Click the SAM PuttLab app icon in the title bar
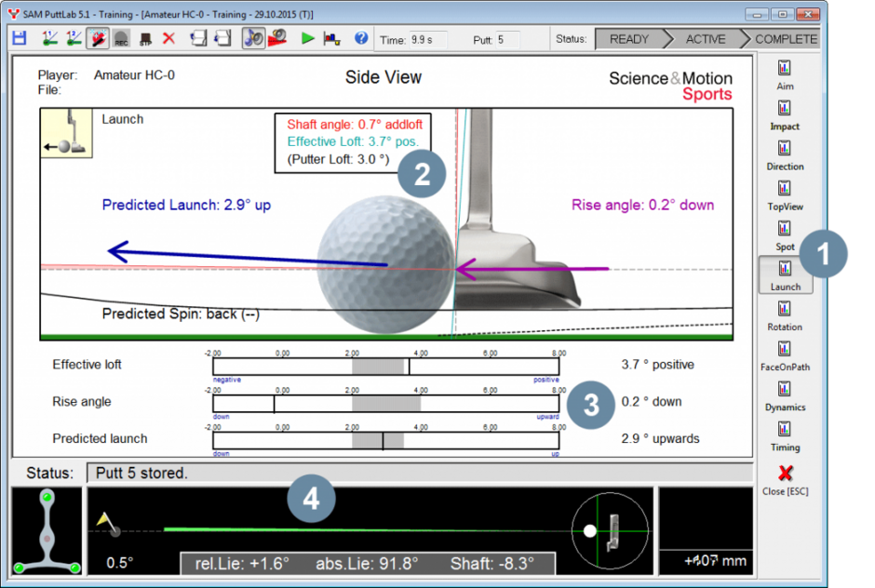 point(13,14)
